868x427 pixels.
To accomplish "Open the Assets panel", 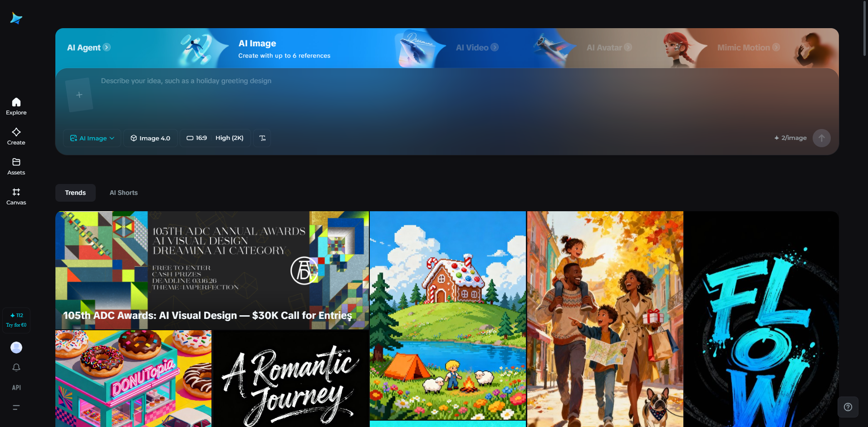I will tap(16, 165).
